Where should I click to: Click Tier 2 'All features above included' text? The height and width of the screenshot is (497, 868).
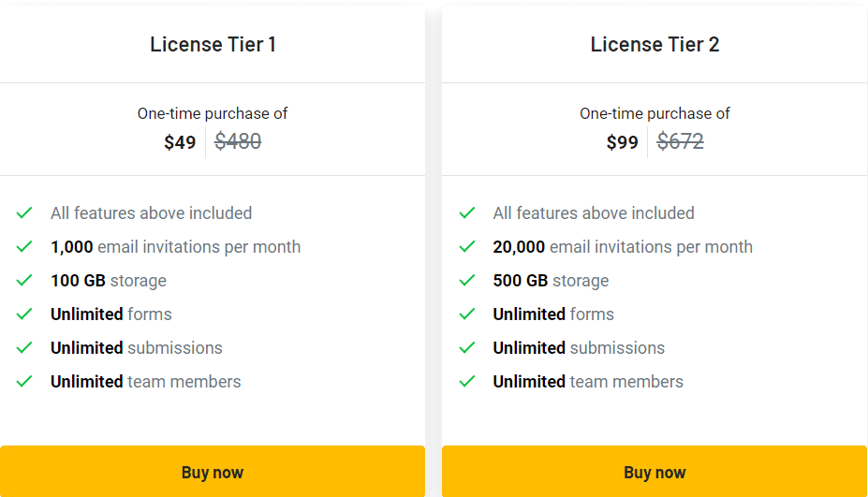pos(594,213)
